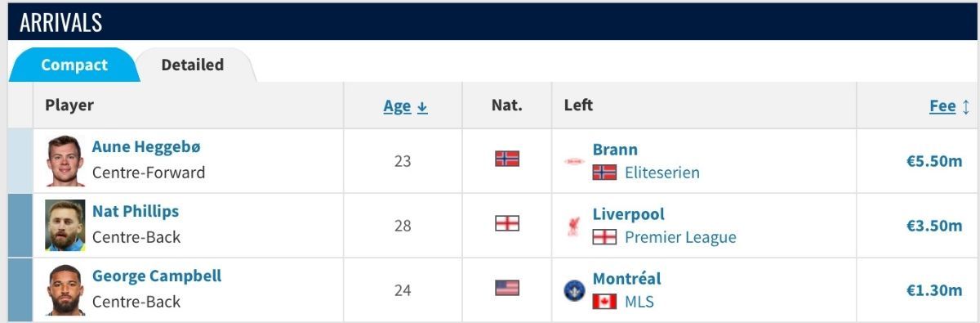Click the Canada flag beside MLS
The image size is (980, 323).
[604, 302]
